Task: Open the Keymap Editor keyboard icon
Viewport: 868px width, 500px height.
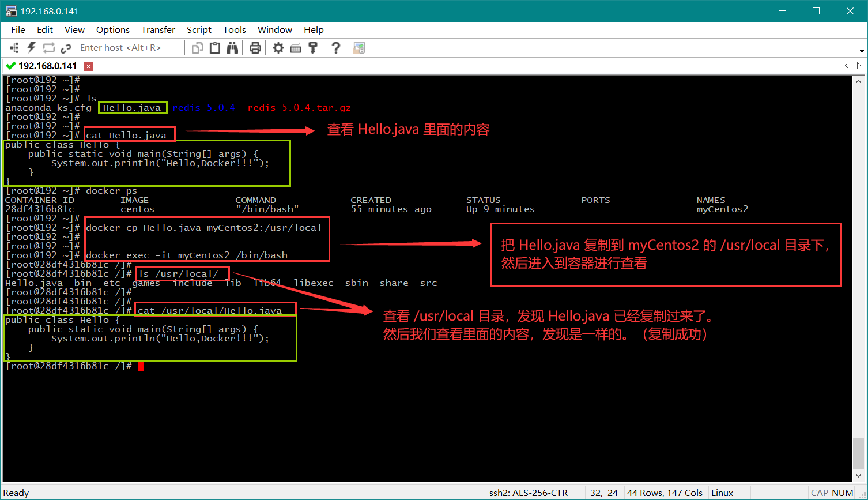Action: (296, 48)
